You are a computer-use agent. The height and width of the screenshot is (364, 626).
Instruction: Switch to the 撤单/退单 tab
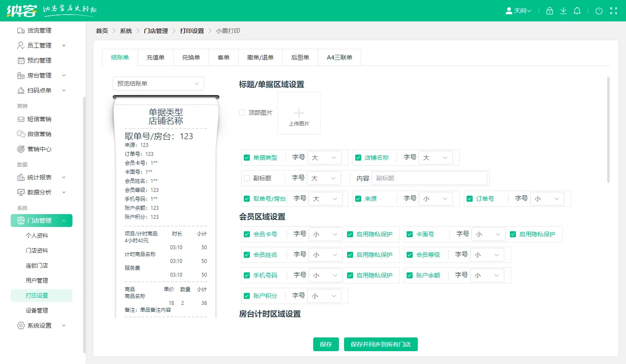(x=261, y=57)
